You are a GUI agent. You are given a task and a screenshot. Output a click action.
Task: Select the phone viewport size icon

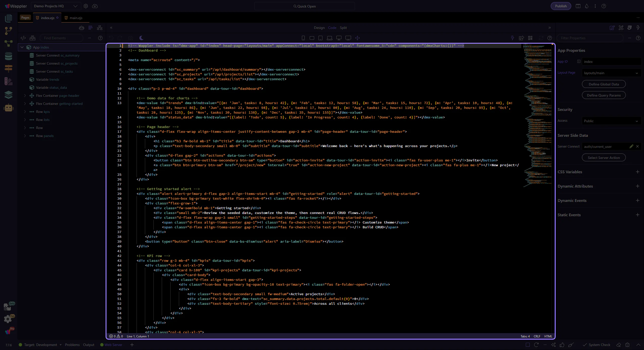click(x=303, y=38)
